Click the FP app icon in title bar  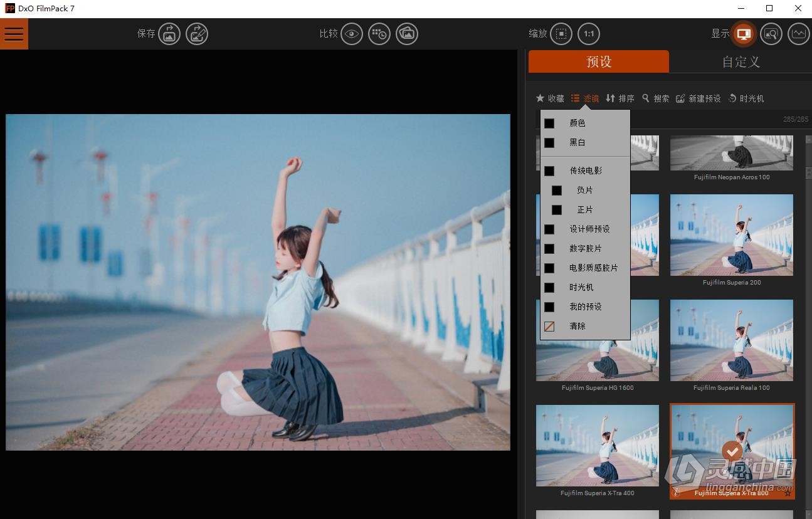tap(9, 9)
